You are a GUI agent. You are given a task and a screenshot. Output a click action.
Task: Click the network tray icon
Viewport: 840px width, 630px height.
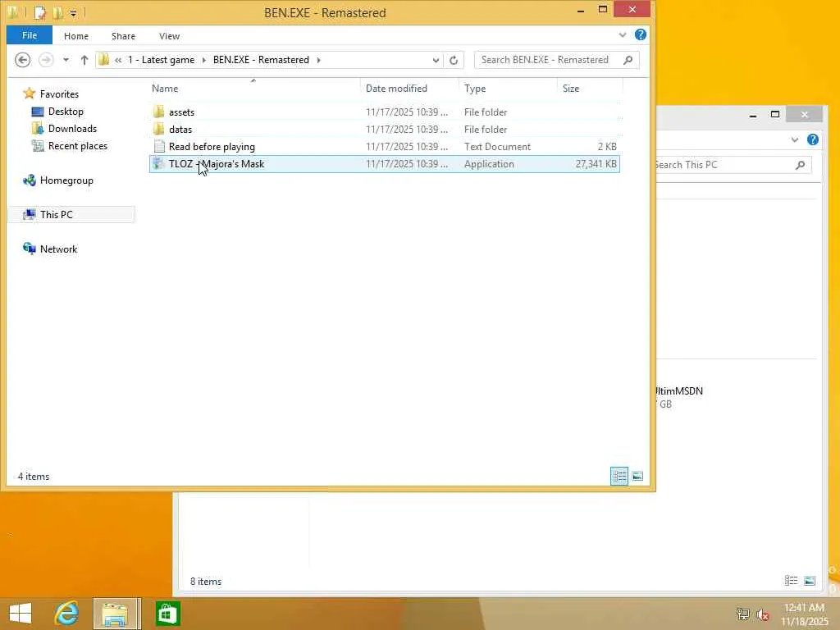743,614
